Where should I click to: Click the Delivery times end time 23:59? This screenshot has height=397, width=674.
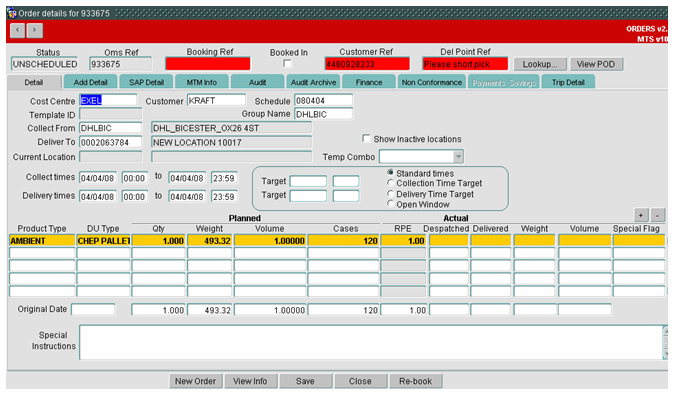pos(224,196)
